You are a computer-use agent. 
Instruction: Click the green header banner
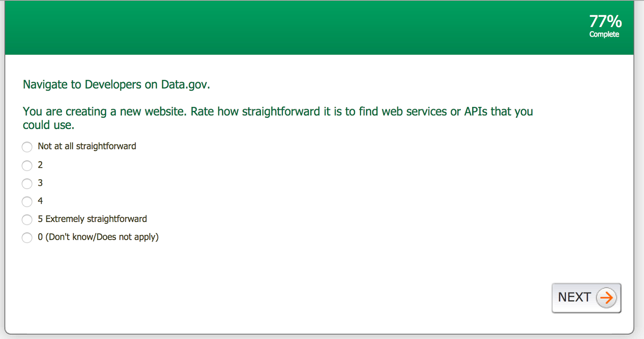coord(282,28)
